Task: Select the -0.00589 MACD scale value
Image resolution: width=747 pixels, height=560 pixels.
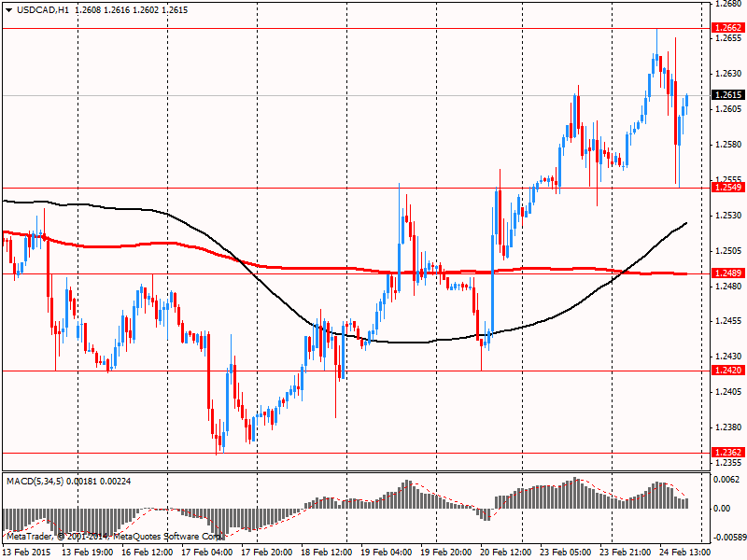Action: (x=728, y=538)
